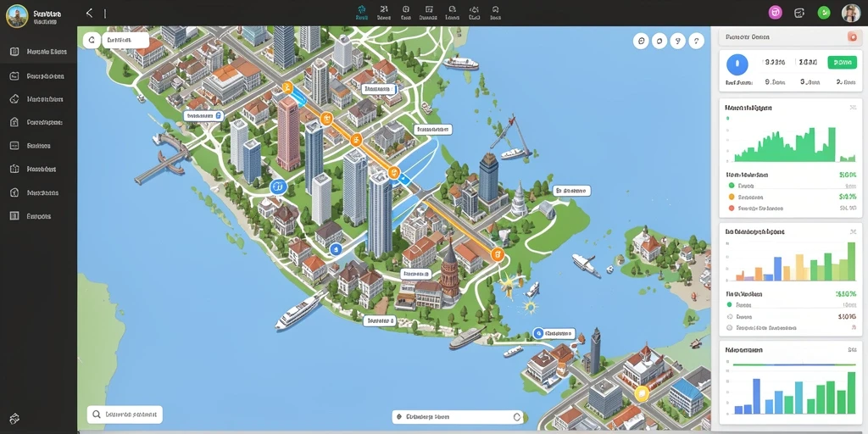Expand the bottom bar chart card's corner menu
868x434 pixels.
(851, 350)
